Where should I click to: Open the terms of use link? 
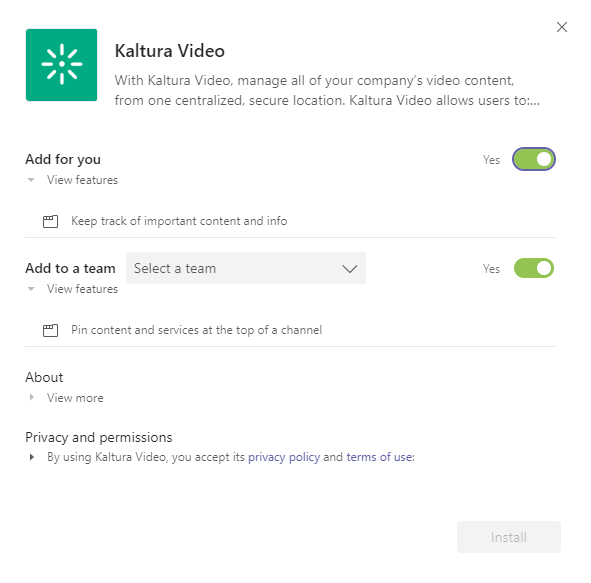(379, 457)
